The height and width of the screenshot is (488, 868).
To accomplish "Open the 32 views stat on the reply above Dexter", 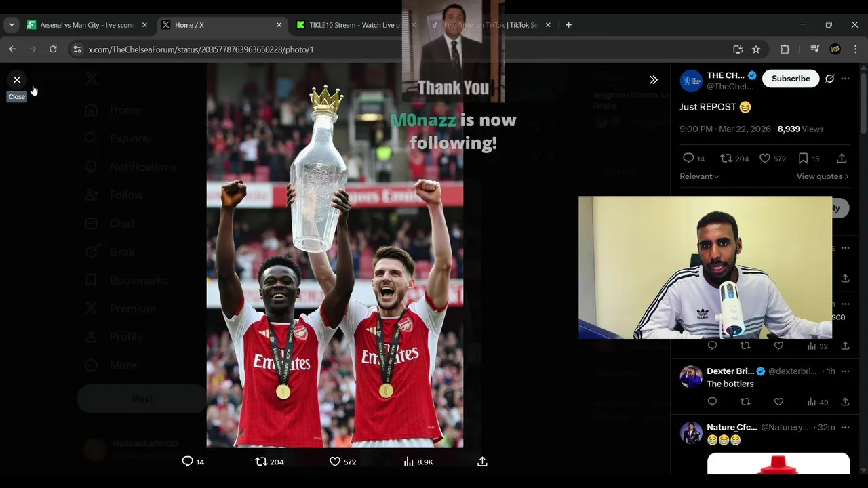I will point(818,346).
